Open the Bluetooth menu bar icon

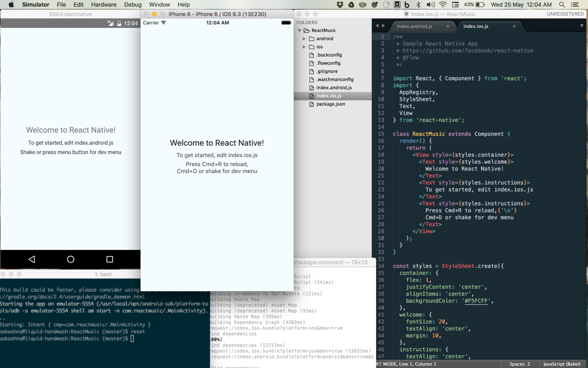tap(418, 4)
